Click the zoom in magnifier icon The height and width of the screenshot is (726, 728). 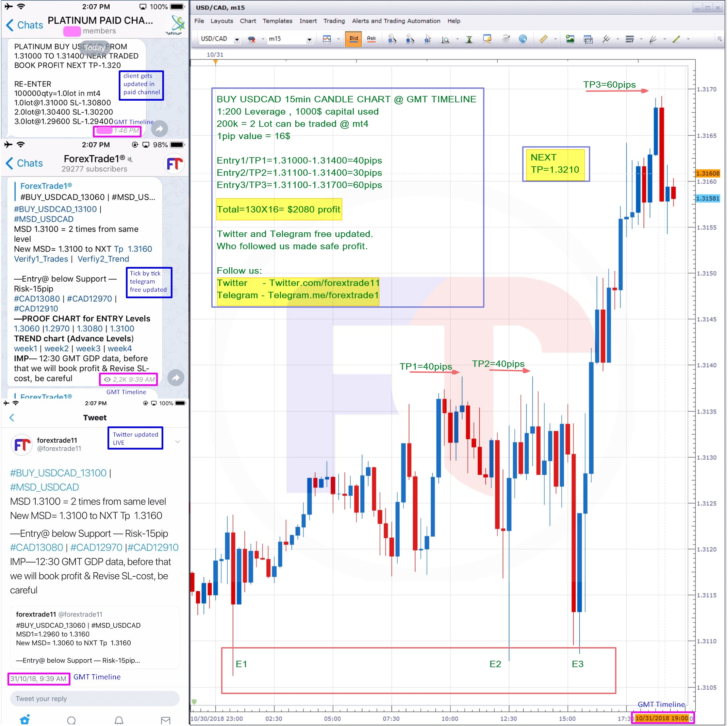pyautogui.click(x=392, y=39)
